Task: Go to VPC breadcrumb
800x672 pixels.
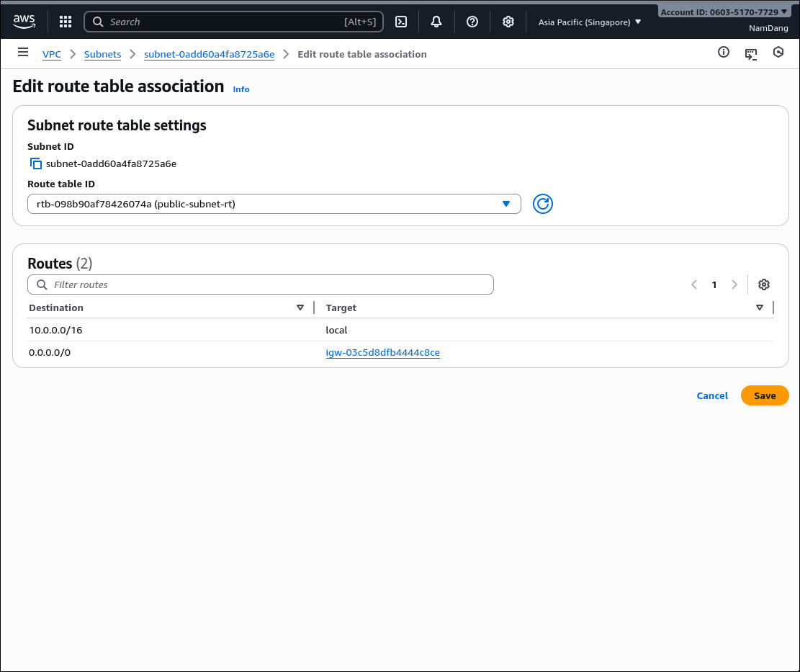Action: tap(52, 54)
